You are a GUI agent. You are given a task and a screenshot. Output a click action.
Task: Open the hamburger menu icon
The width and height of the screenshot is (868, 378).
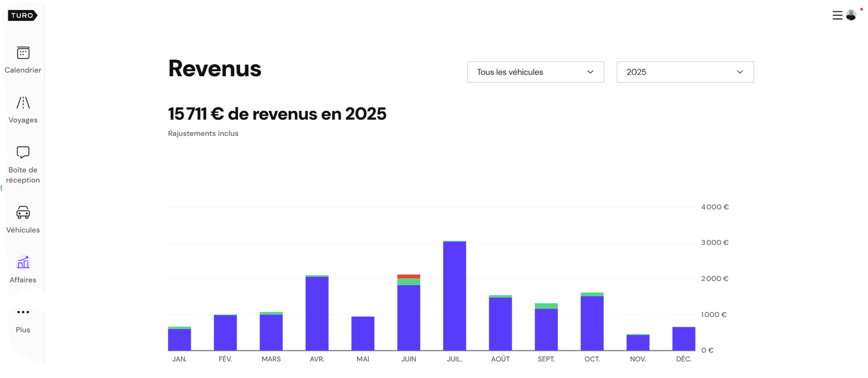tap(837, 16)
